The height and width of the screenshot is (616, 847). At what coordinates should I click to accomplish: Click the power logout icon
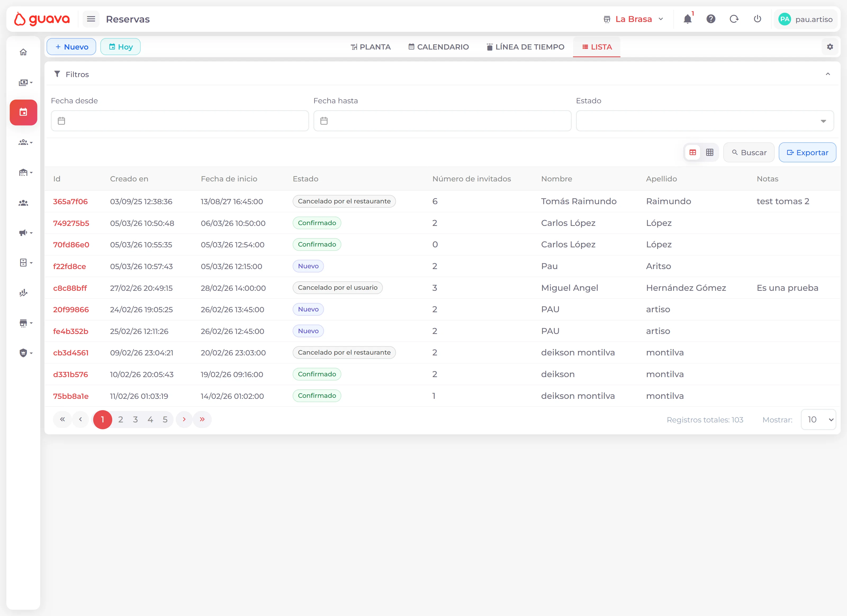click(757, 19)
